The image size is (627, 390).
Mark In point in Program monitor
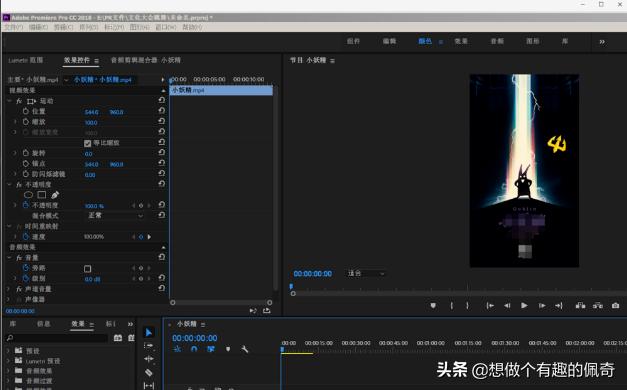tap(451, 306)
